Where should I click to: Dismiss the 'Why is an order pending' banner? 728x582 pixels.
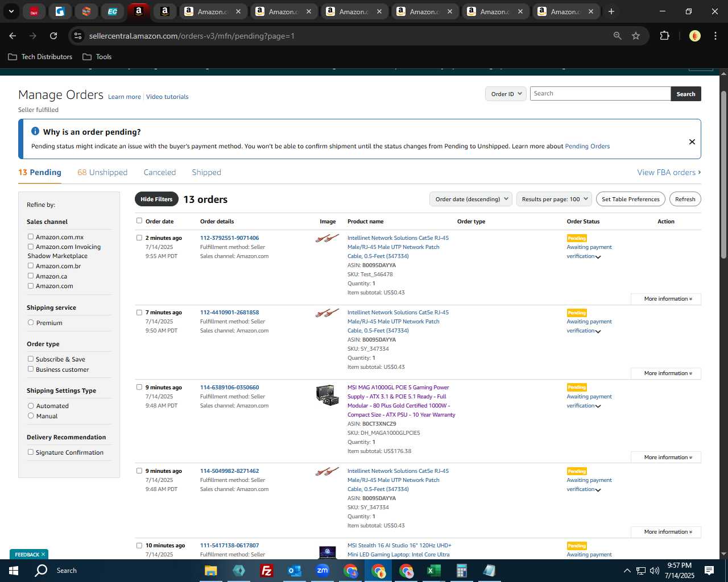pos(692,142)
